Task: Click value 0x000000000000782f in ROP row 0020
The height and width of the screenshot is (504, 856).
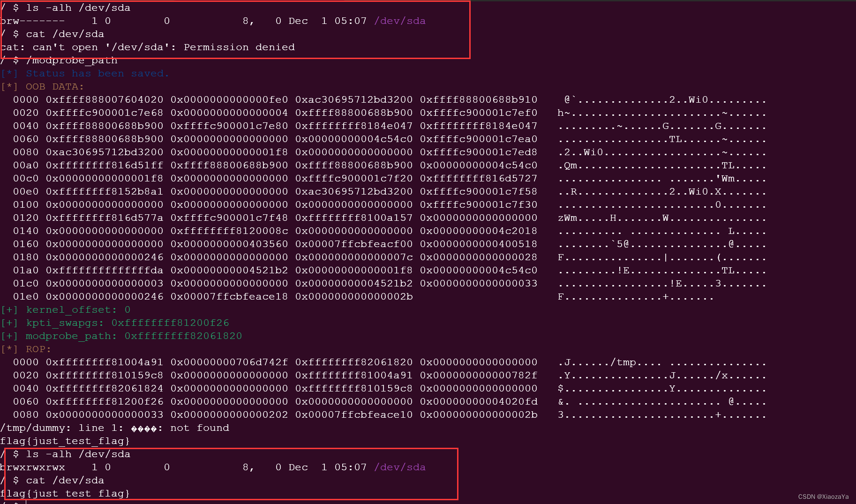Action: click(479, 376)
